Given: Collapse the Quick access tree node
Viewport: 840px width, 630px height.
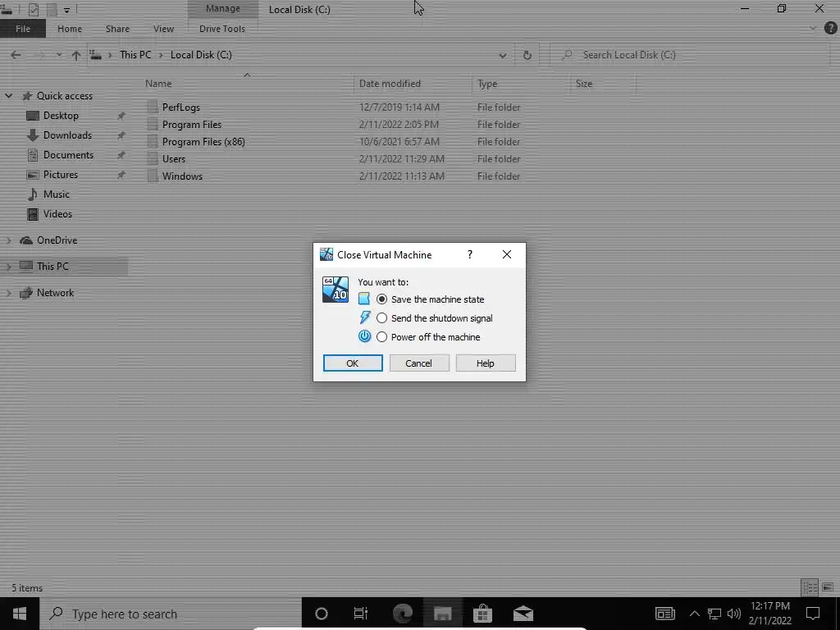Looking at the screenshot, I should pos(8,96).
